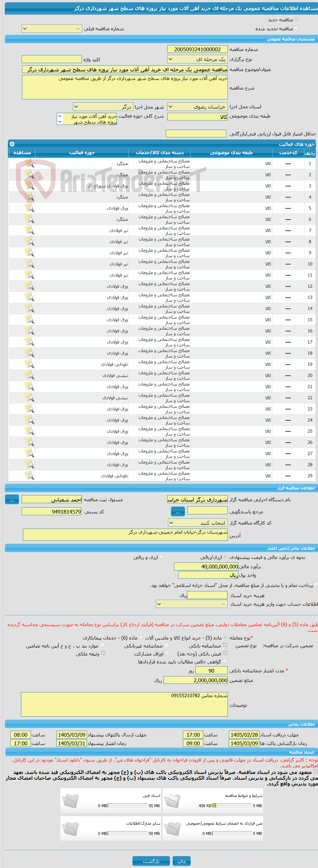This screenshot has width=318, height=868.
Task: Choose ارزی/ریالی estimate option
Action: coord(225,557)
